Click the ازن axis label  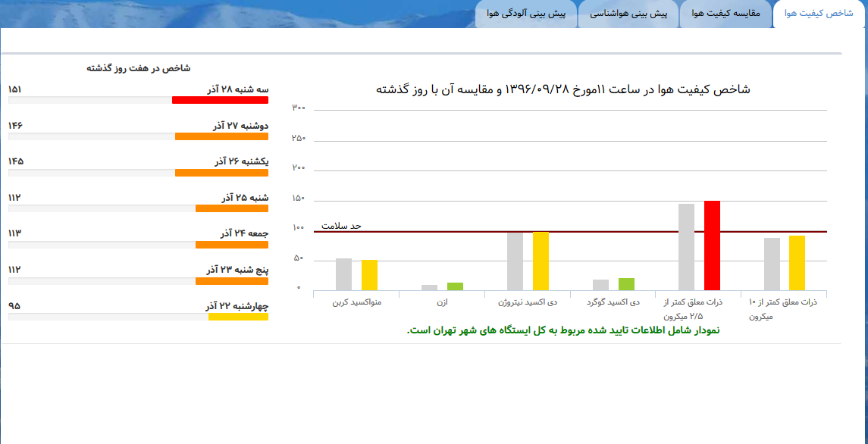tap(442, 302)
